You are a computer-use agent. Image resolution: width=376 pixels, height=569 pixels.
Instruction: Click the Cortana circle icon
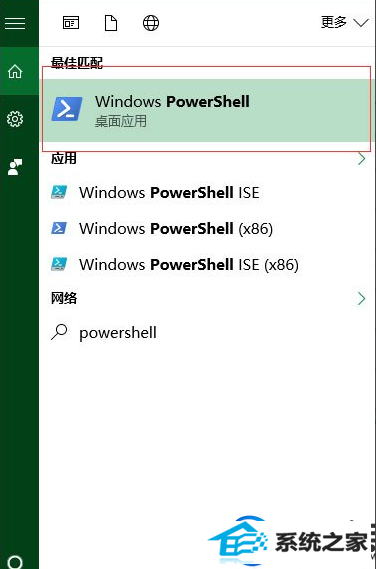click(15, 562)
